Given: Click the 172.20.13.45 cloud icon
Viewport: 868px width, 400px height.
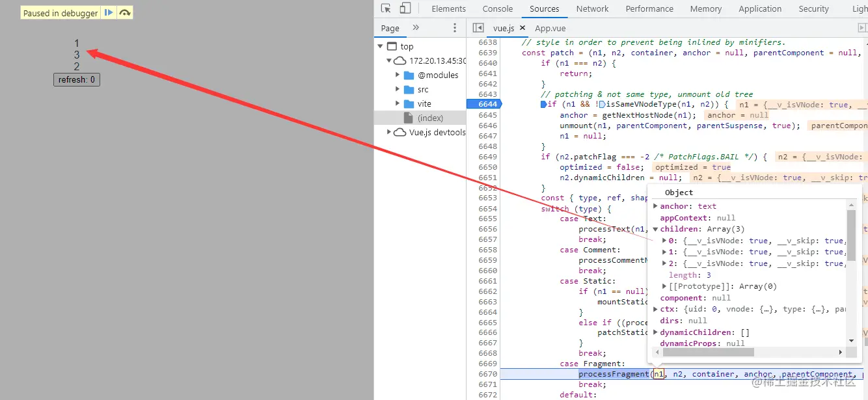Looking at the screenshot, I should pyautogui.click(x=400, y=60).
